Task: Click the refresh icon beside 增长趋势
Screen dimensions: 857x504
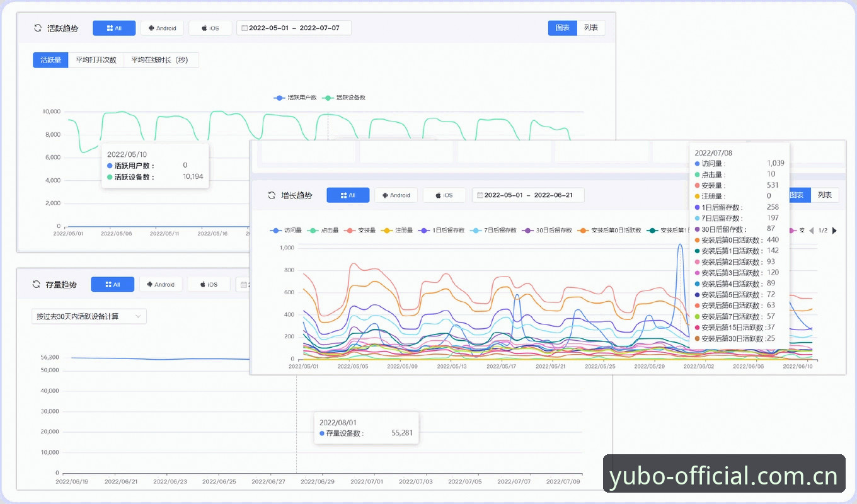Action: click(x=272, y=195)
